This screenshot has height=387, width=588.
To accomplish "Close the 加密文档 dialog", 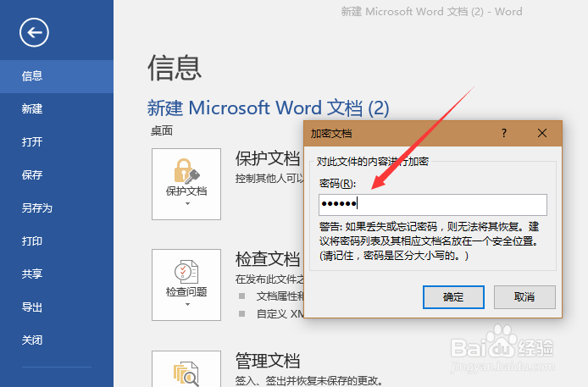I will pyautogui.click(x=542, y=133).
